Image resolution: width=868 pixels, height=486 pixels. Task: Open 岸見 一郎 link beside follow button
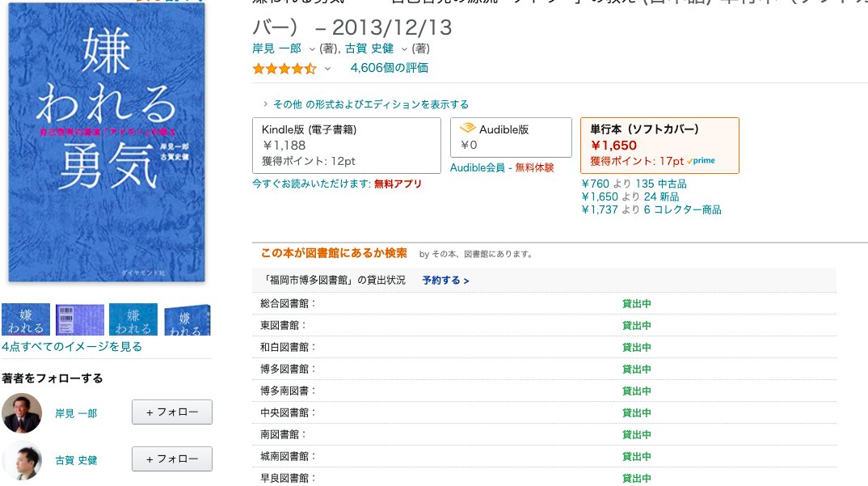77,413
